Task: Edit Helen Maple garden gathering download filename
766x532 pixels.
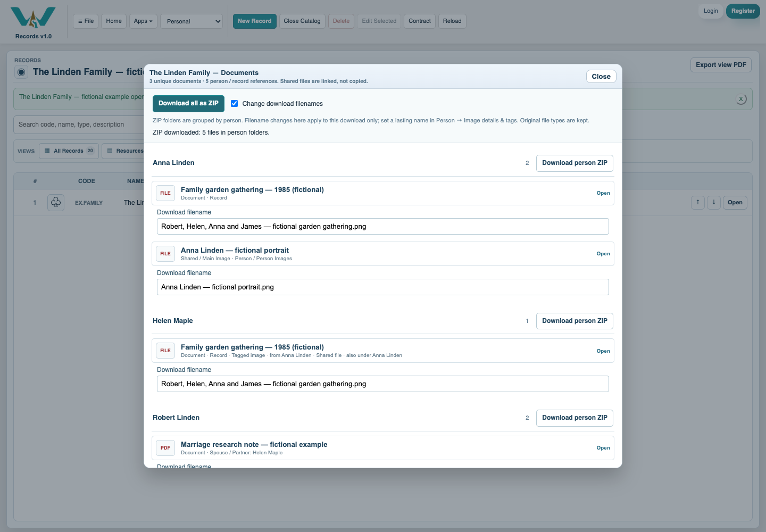Action: pyautogui.click(x=383, y=384)
